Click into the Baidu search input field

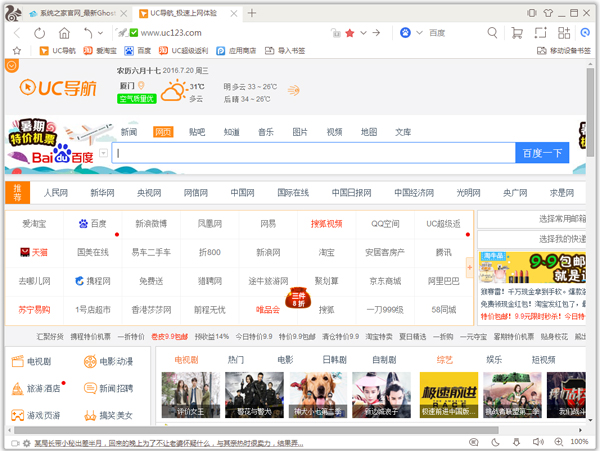(x=314, y=153)
